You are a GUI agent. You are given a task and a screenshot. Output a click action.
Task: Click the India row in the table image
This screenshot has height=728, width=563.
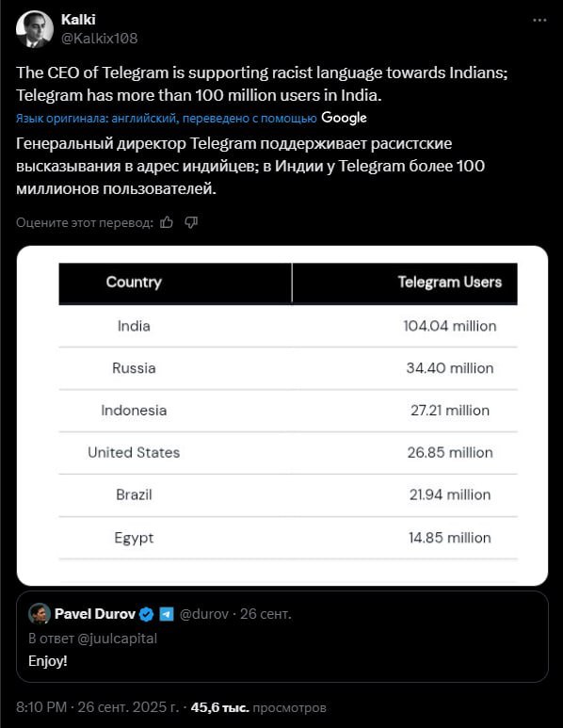288,326
